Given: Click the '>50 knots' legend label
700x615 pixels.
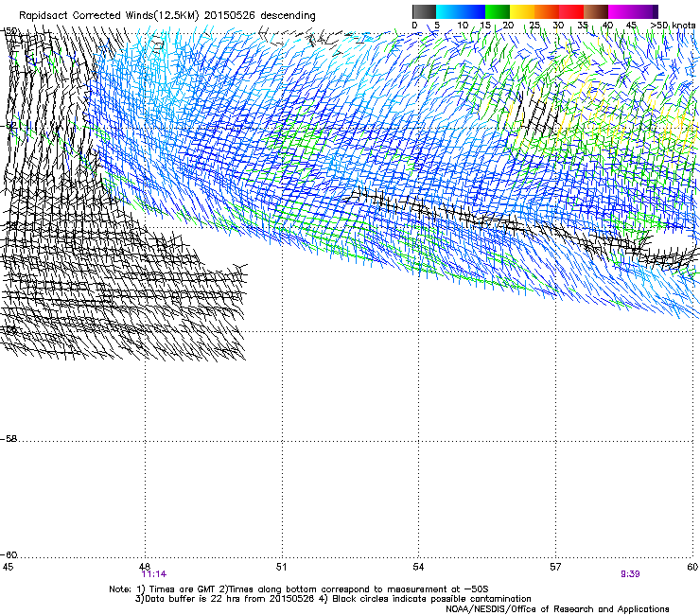Looking at the screenshot, I should pyautogui.click(x=674, y=26).
